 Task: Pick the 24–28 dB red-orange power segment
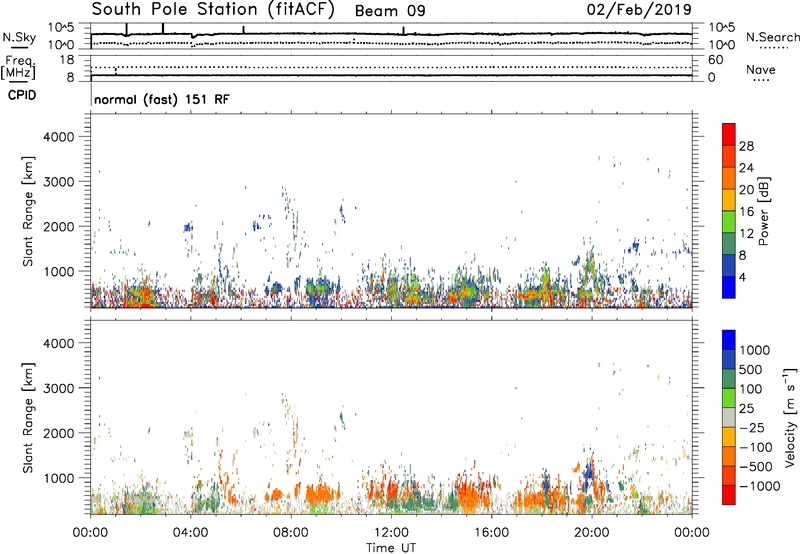click(x=729, y=156)
